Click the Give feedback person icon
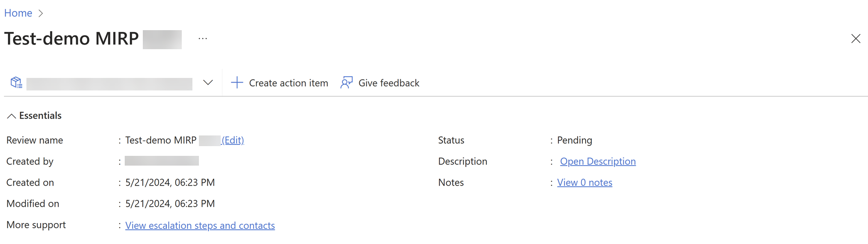The image size is (868, 244). pyautogui.click(x=346, y=83)
